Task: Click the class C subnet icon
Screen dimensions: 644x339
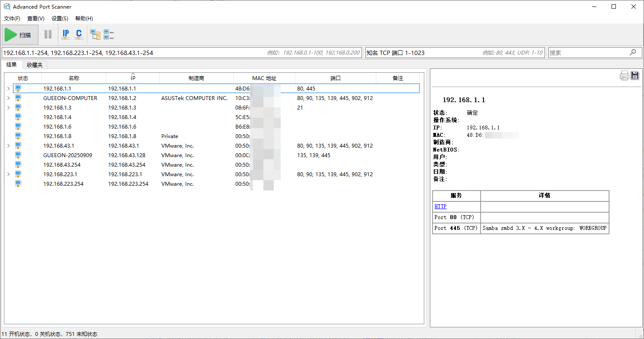Action: (79, 35)
